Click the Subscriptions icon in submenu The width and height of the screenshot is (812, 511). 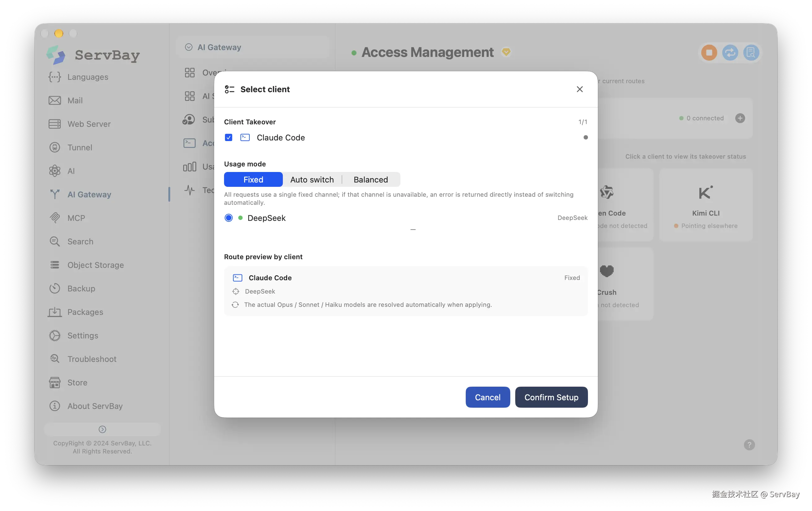189,120
